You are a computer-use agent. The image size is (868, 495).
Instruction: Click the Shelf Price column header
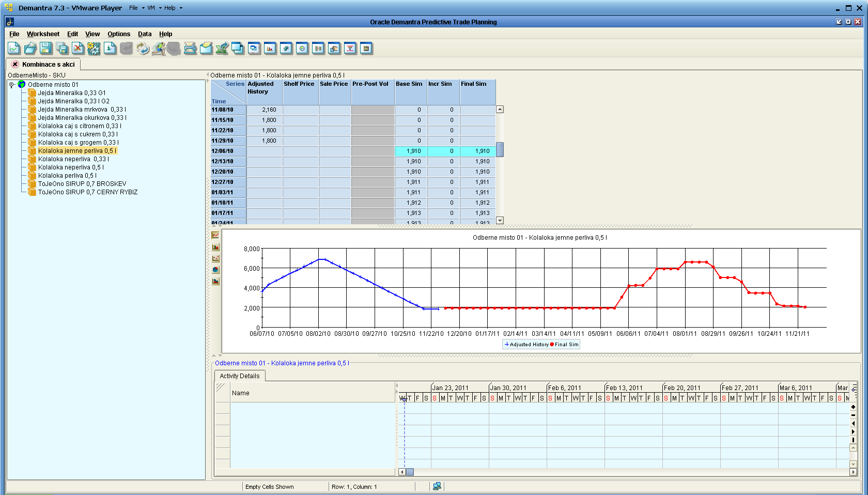(x=300, y=92)
